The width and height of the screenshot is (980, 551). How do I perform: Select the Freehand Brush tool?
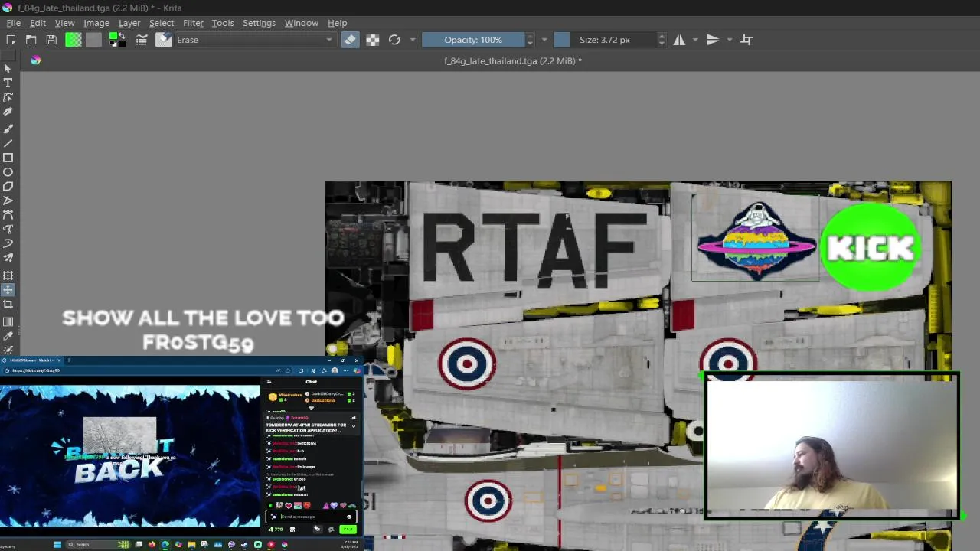point(8,129)
